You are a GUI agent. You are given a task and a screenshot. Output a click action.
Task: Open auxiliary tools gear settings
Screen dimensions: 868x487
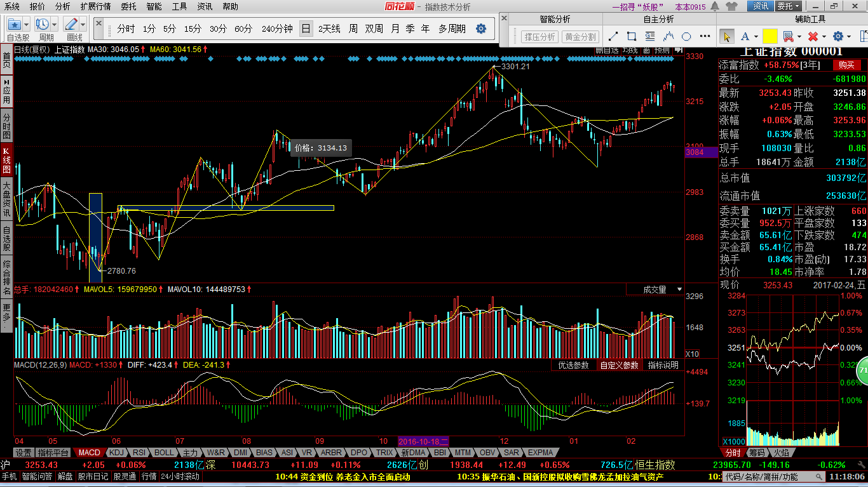pyautogui.click(x=838, y=36)
